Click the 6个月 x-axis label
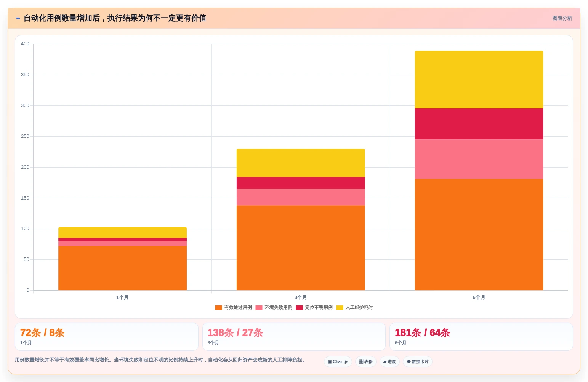The height and width of the screenshot is (382, 588). tap(479, 297)
